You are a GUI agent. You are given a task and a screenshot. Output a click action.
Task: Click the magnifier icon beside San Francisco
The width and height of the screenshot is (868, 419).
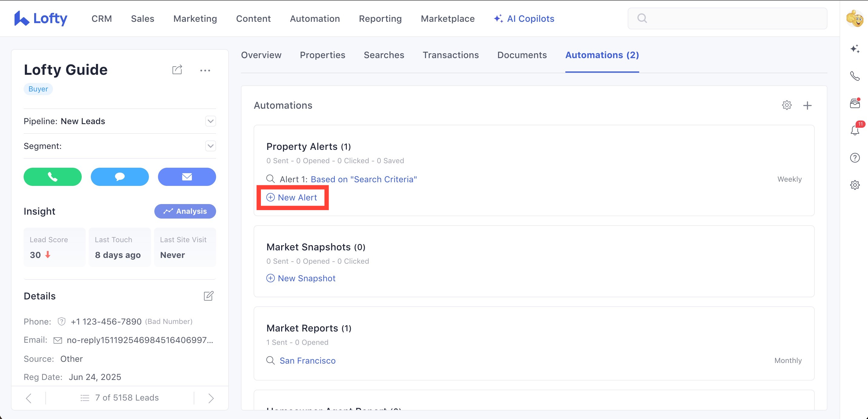(271, 360)
